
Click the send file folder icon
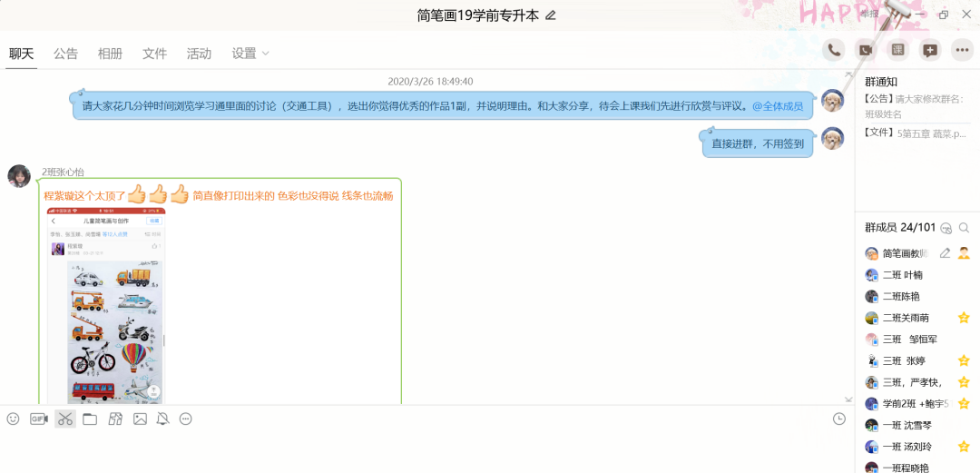pos(90,419)
